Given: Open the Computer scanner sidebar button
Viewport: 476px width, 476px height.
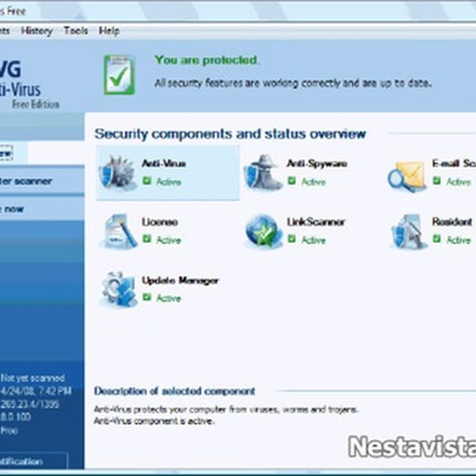Looking at the screenshot, I should coord(42,181).
